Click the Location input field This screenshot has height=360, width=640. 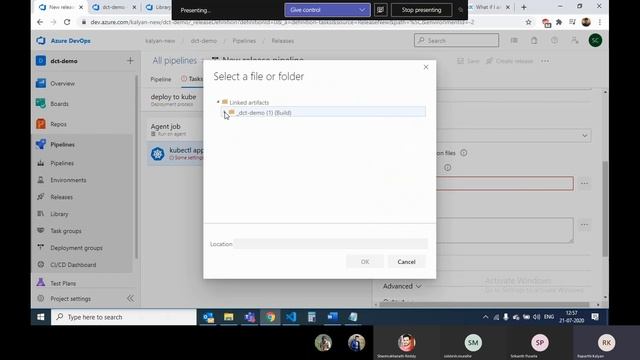click(331, 244)
